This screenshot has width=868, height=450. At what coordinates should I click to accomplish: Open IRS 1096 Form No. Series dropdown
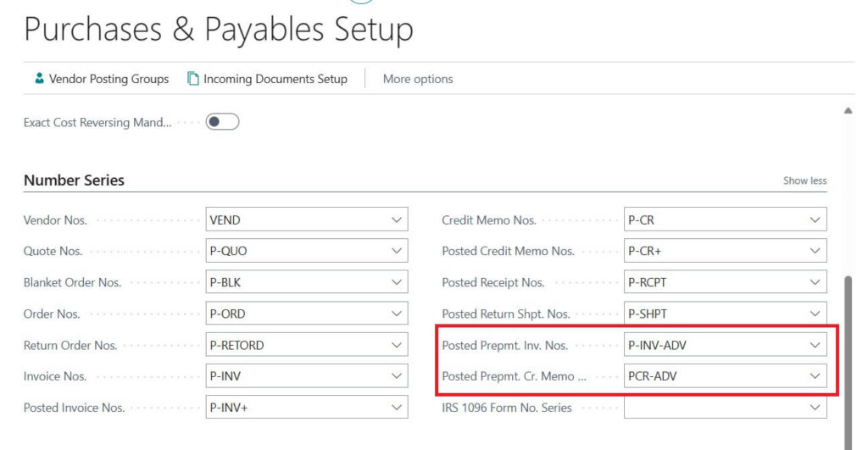coord(815,408)
